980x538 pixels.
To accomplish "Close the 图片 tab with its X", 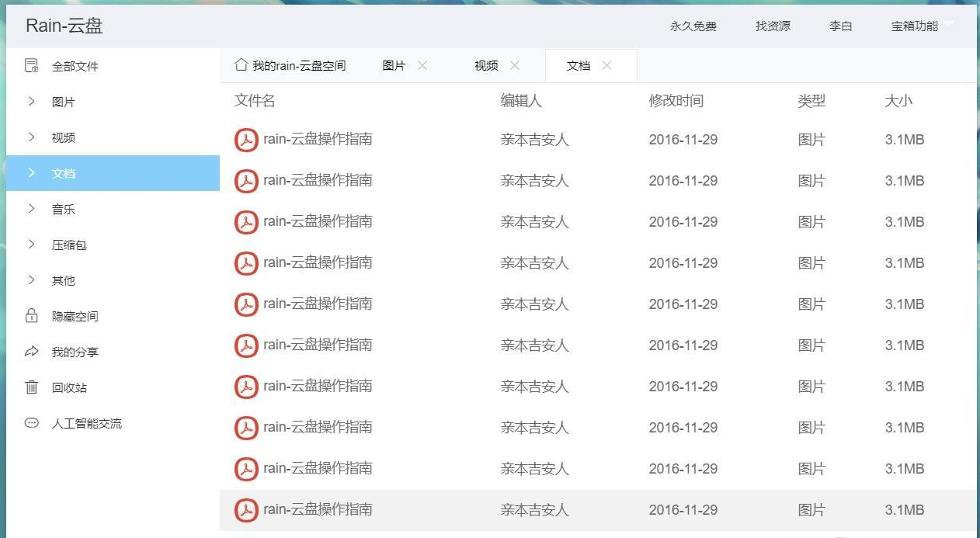I will (x=422, y=66).
